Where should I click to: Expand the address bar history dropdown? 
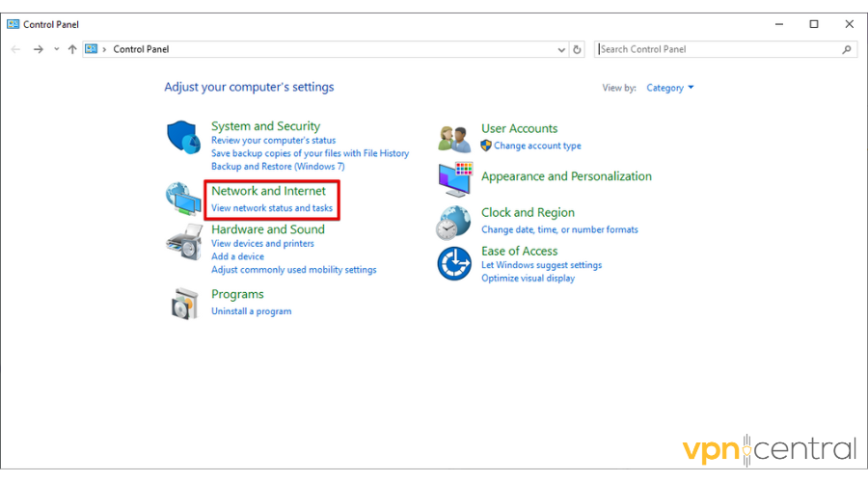tap(562, 49)
